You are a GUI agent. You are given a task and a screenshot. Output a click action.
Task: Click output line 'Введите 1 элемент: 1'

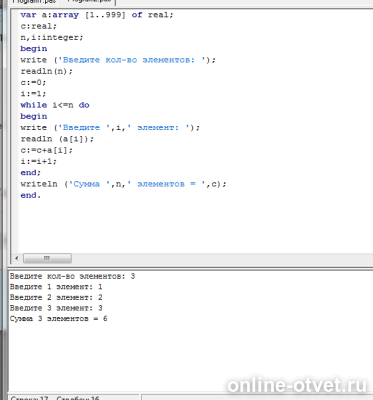coord(56,287)
